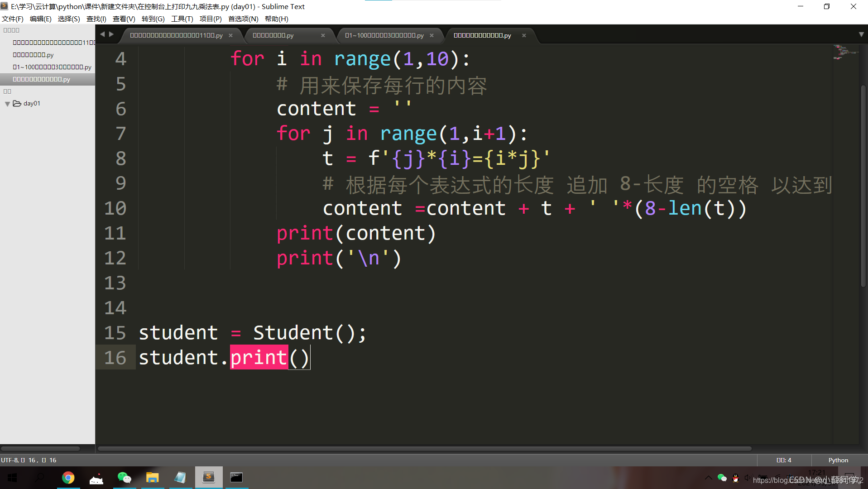Open the 编辑(E) menu
This screenshot has width=868, height=489.
[x=40, y=19]
